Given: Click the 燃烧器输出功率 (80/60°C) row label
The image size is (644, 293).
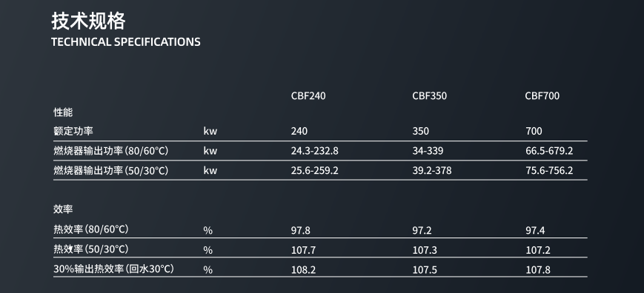Looking at the screenshot, I should pyautogui.click(x=111, y=151).
